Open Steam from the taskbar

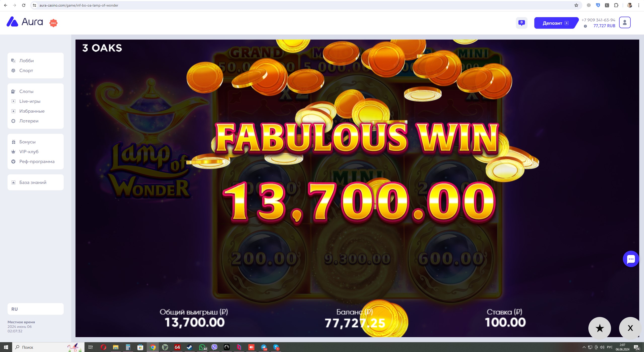(x=190, y=347)
